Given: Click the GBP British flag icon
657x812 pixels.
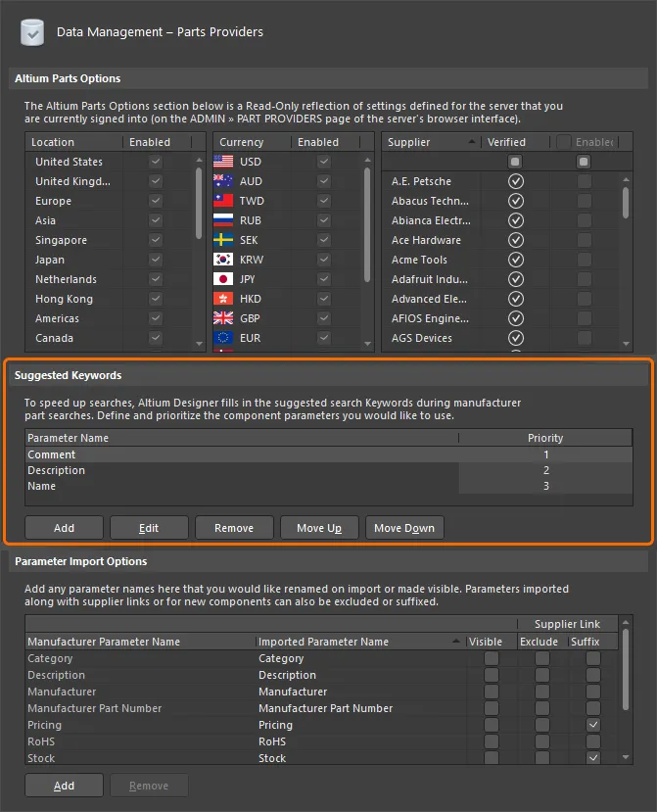Looking at the screenshot, I should pos(223,318).
